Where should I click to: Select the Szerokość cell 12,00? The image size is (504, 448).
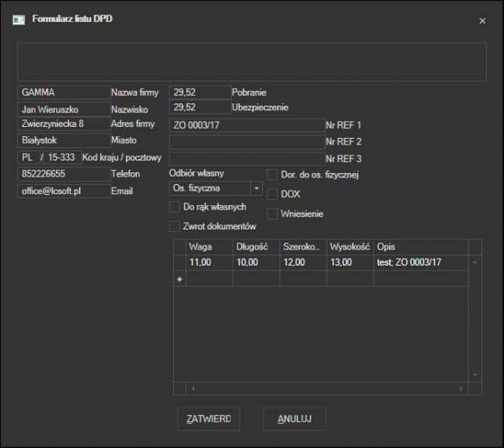(x=303, y=262)
